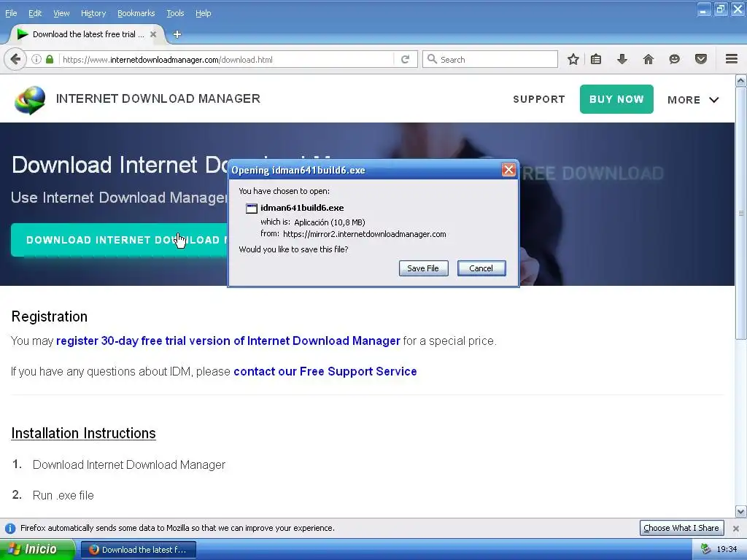This screenshot has width=747, height=560.
Task: Click Cancel in the download dialog
Action: pos(481,268)
